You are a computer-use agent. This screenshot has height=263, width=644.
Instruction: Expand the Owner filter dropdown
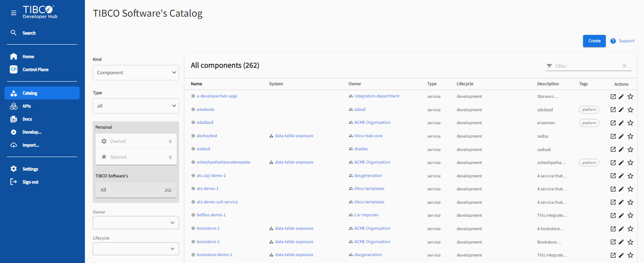click(136, 222)
